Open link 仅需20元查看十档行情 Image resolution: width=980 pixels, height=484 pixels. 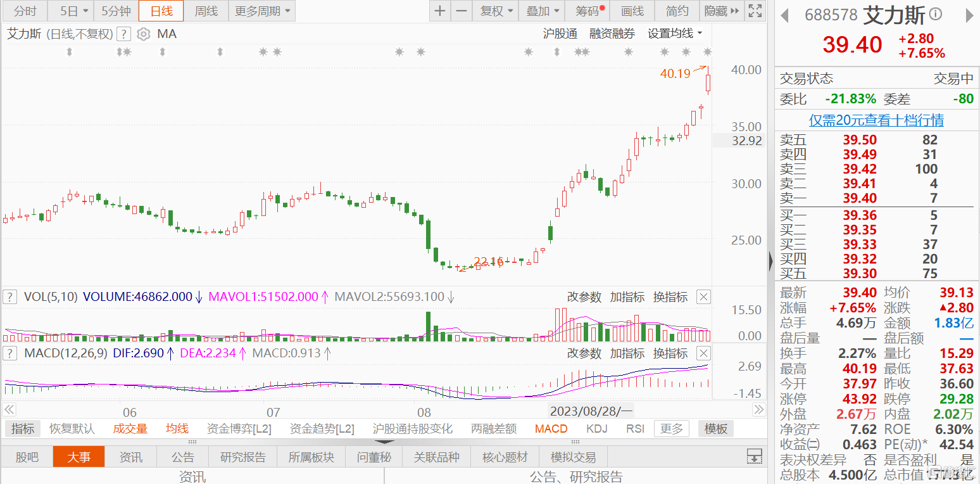(x=877, y=120)
